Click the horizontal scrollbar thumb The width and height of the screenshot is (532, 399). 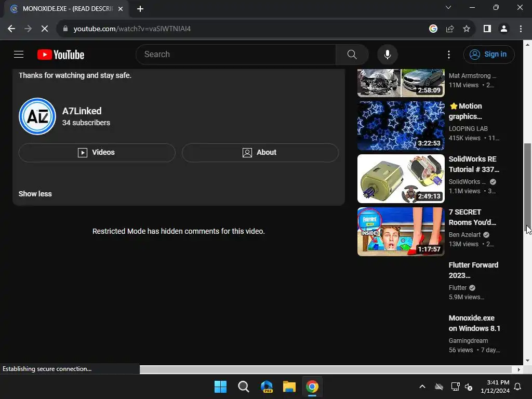326,369
